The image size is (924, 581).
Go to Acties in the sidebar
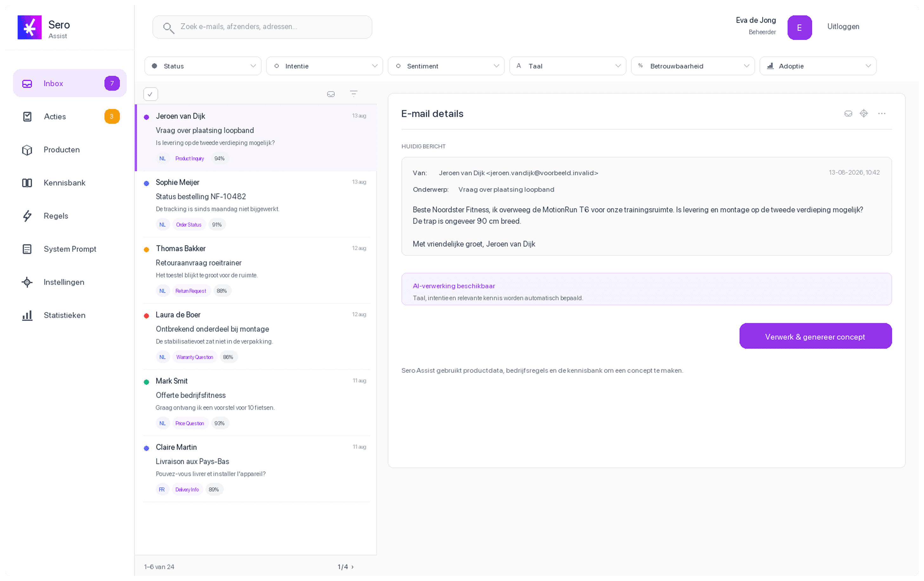pyautogui.click(x=70, y=117)
